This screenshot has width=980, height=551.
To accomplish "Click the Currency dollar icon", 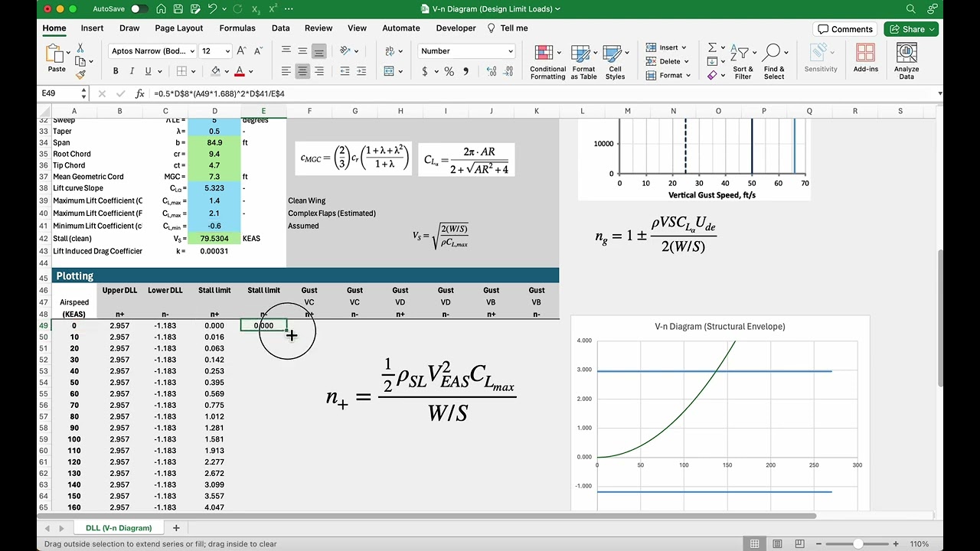I will pyautogui.click(x=425, y=71).
